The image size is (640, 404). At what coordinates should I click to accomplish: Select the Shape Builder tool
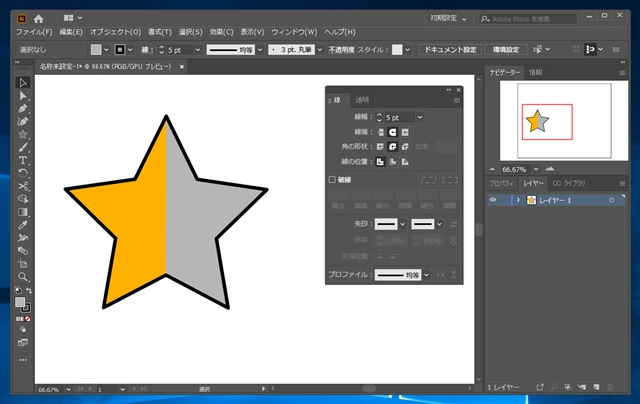coord(23,199)
